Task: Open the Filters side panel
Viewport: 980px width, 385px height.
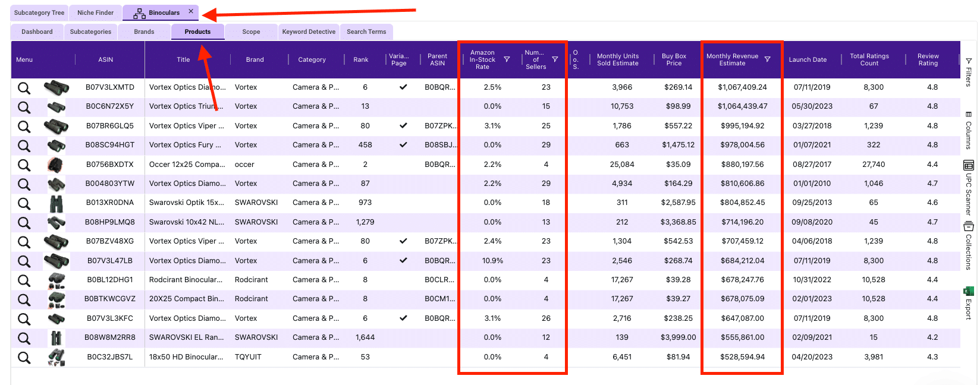Action: click(969, 72)
